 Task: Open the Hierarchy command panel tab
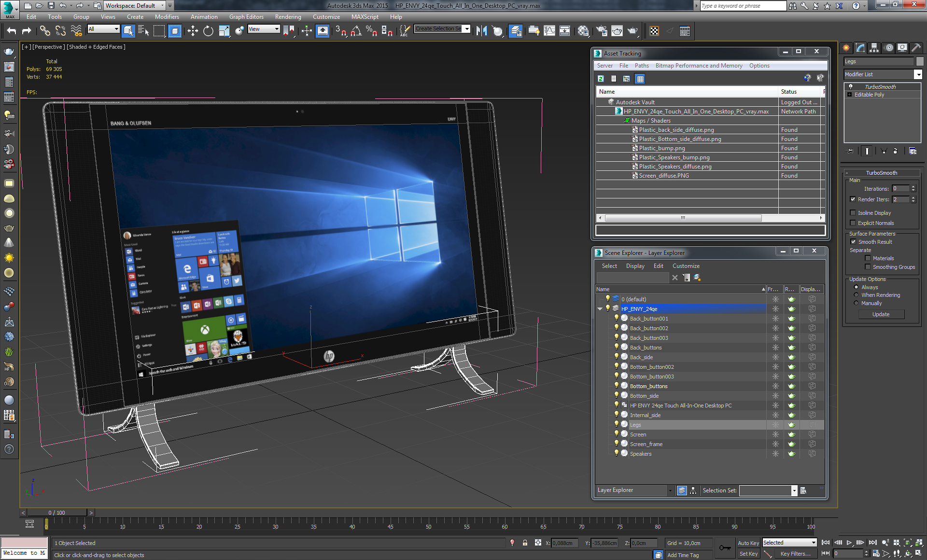tap(874, 47)
